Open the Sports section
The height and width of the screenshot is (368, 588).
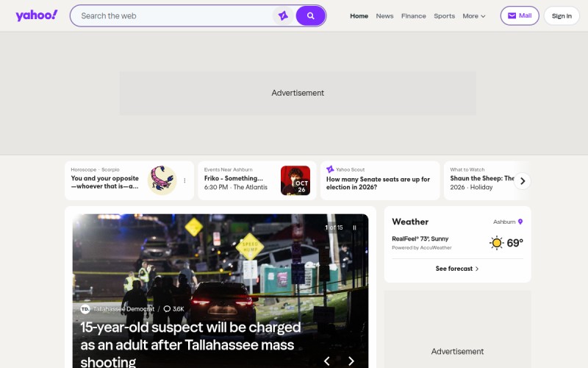pyautogui.click(x=445, y=16)
